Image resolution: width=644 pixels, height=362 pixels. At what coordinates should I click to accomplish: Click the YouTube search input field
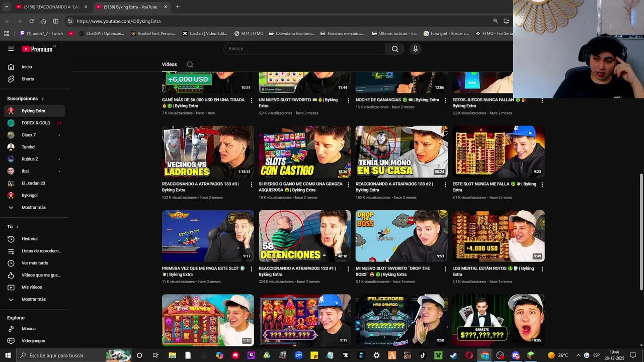pyautogui.click(x=304, y=49)
